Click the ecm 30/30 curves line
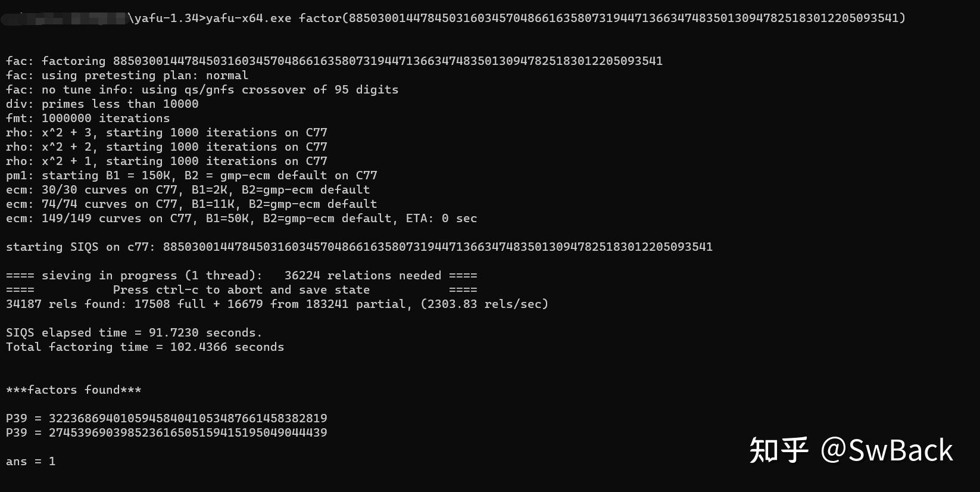Viewport: 980px width, 492px height. point(188,189)
